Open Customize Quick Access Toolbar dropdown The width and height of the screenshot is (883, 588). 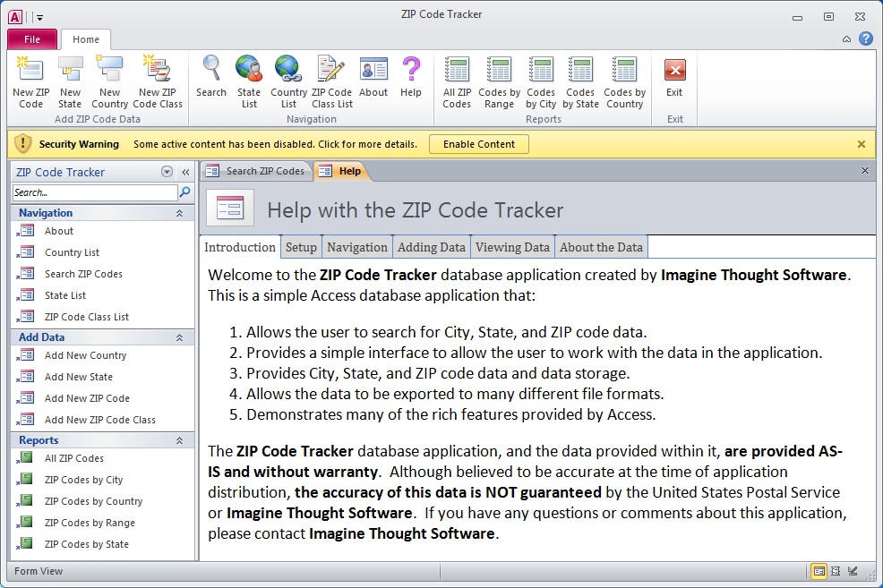coord(39,17)
